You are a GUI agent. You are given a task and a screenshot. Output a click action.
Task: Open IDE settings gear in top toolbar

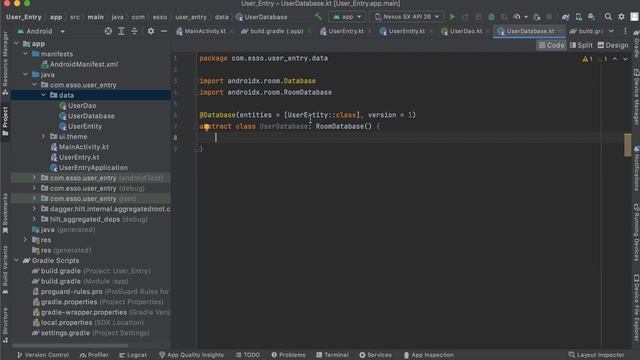point(621,17)
